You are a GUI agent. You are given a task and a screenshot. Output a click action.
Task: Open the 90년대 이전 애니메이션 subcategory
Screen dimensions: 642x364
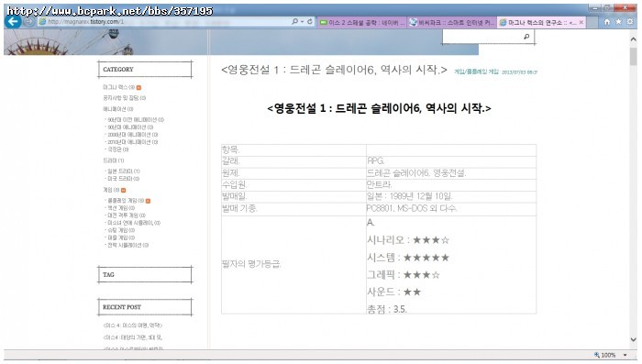[x=136, y=120]
